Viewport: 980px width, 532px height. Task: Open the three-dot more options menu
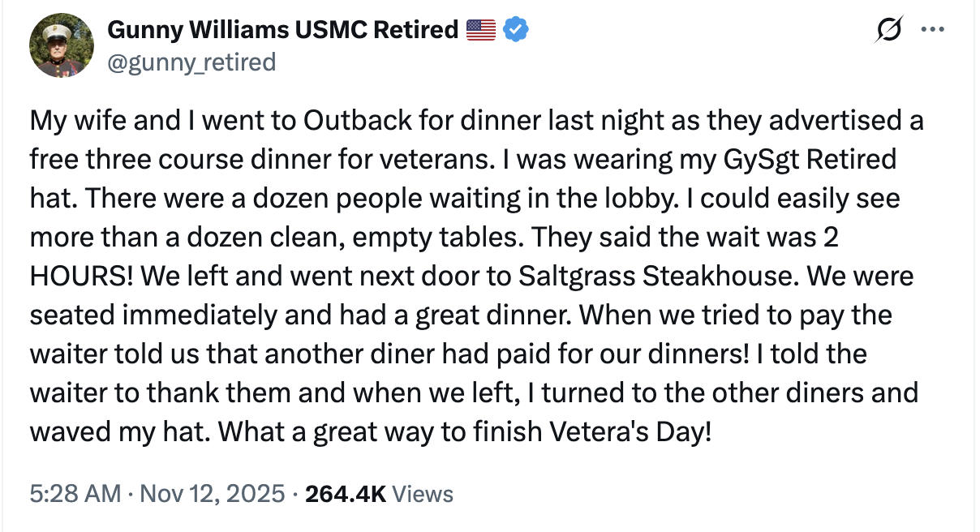point(933,30)
